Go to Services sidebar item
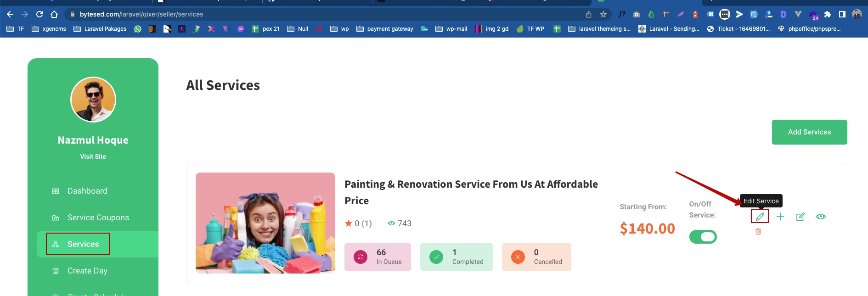 (83, 244)
